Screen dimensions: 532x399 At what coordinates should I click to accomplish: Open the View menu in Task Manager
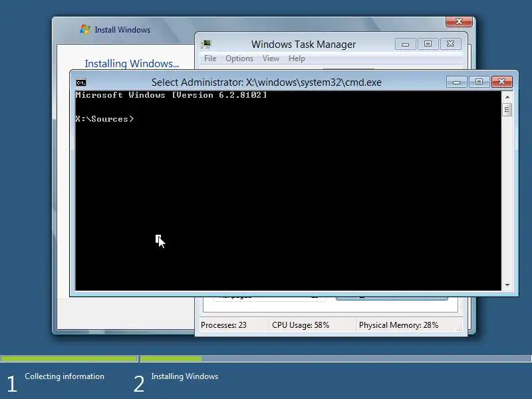point(271,59)
